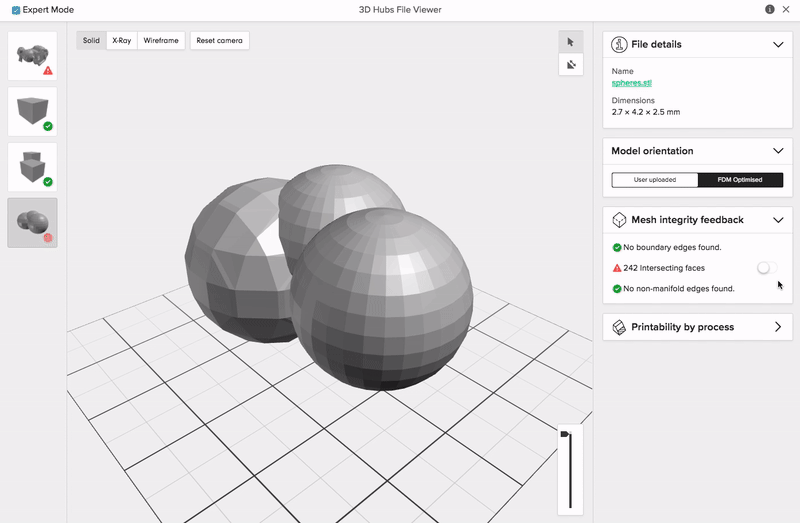The image size is (800, 523).
Task: Click the Expert Mode checkbox icon
Action: [x=16, y=10]
